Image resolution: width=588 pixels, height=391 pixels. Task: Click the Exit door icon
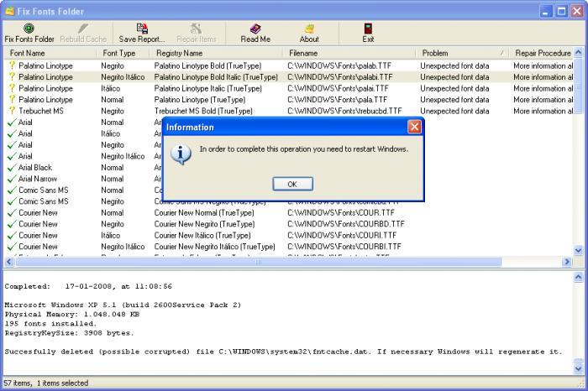coord(368,29)
